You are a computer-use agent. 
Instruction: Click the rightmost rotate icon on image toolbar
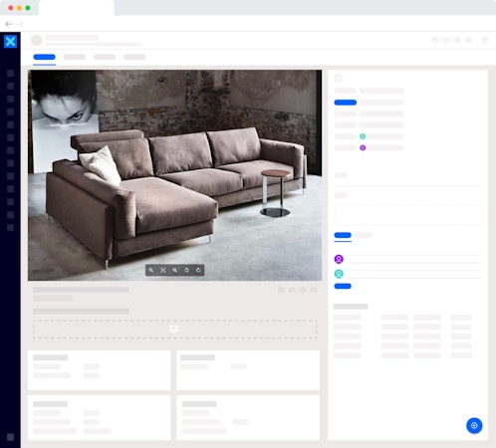click(x=198, y=270)
